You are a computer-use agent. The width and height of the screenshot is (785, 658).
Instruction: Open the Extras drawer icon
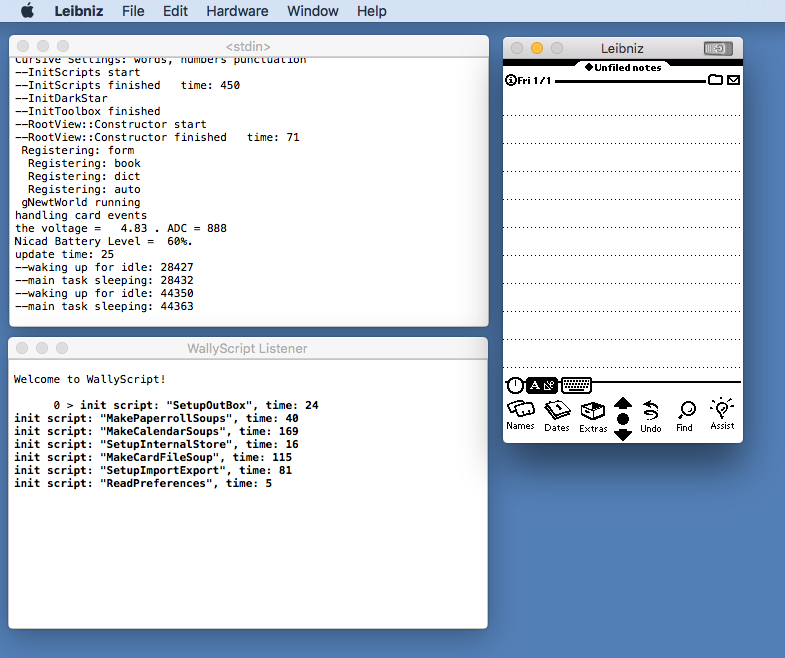[593, 418]
